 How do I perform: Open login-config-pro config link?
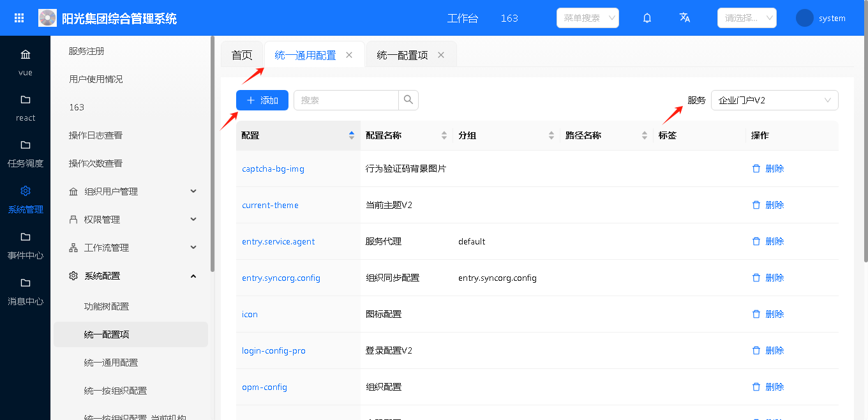[274, 351]
